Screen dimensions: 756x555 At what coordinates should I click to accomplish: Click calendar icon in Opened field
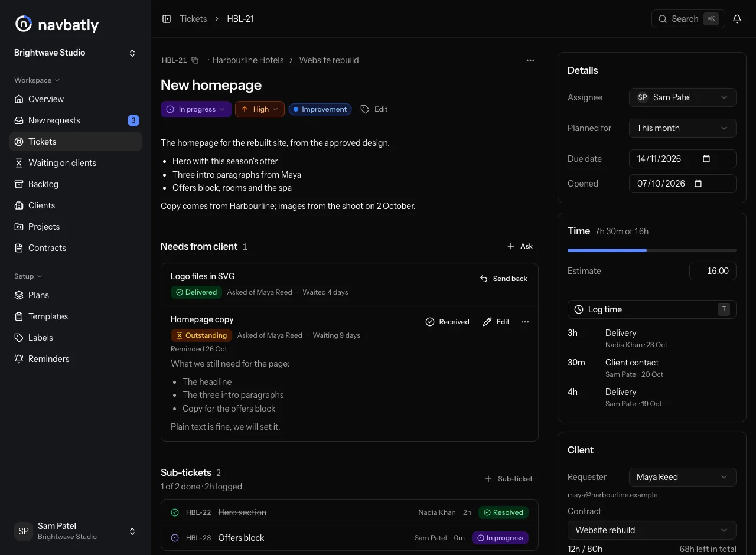pos(698,184)
